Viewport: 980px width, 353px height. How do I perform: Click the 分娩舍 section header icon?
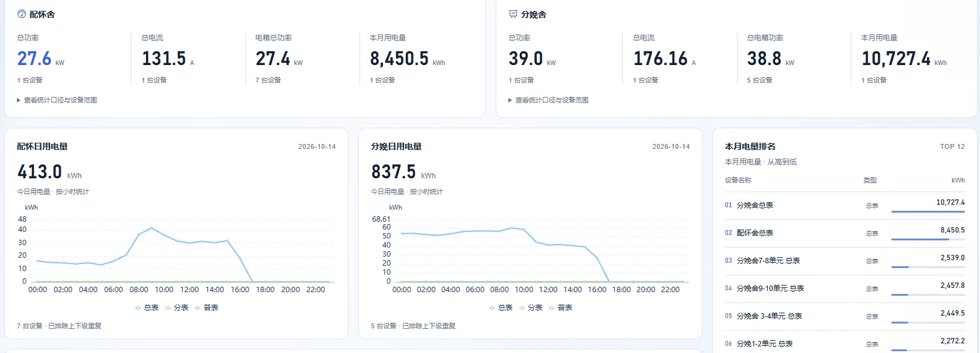coord(513,14)
